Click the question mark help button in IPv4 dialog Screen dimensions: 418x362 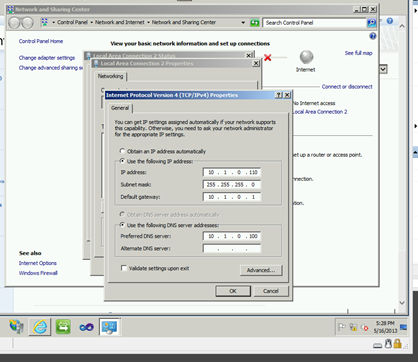pos(279,95)
